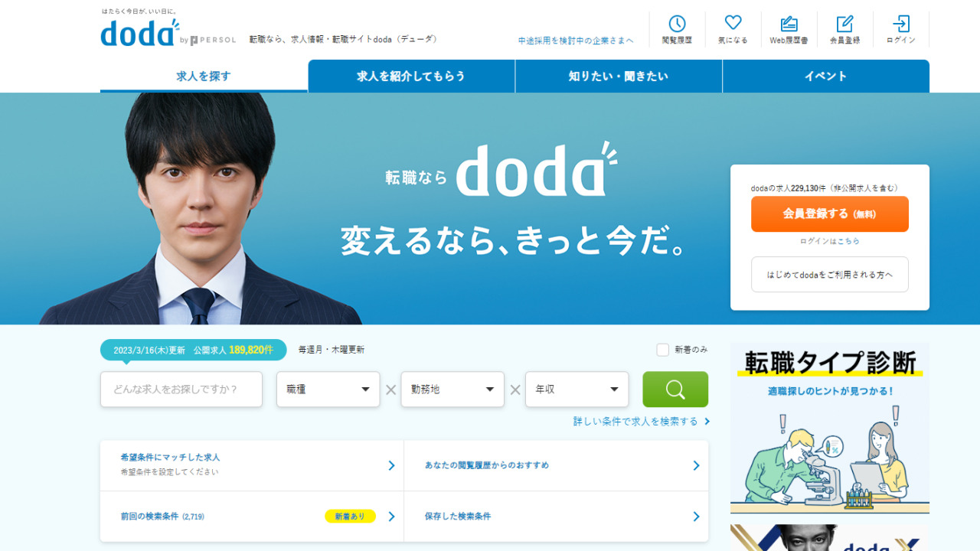Clear the 職種 selection with the X
The width and height of the screenshot is (980, 551).
390,390
